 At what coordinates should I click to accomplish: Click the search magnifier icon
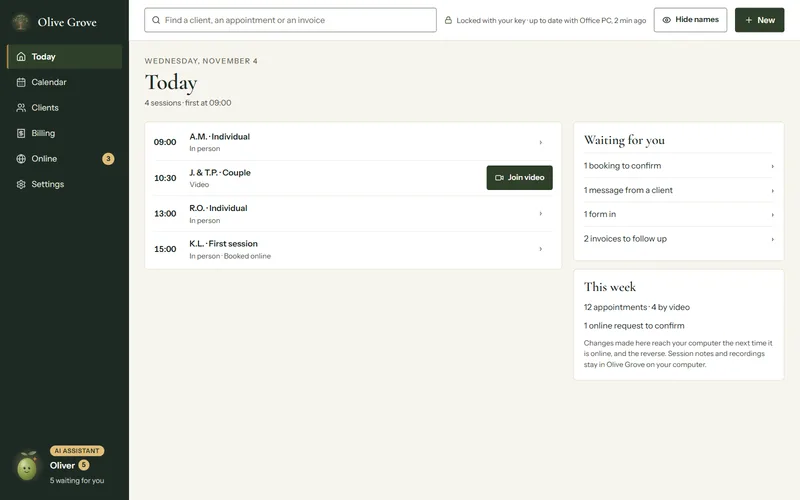[156, 20]
